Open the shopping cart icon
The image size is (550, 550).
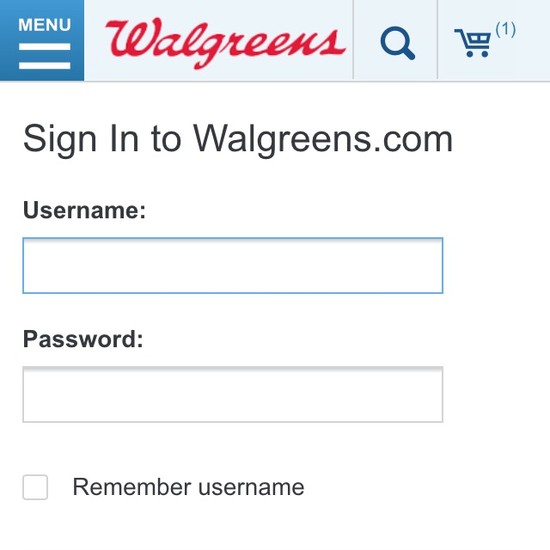pyautogui.click(x=472, y=43)
